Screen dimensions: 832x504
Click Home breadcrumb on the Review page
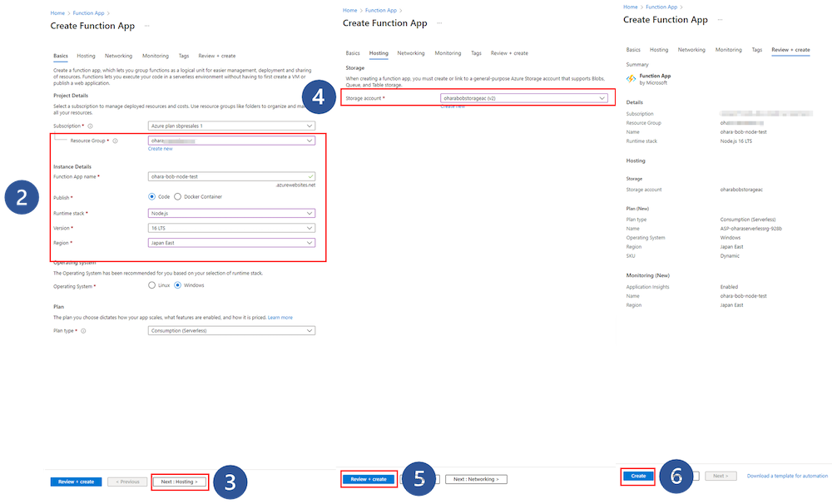pos(631,7)
